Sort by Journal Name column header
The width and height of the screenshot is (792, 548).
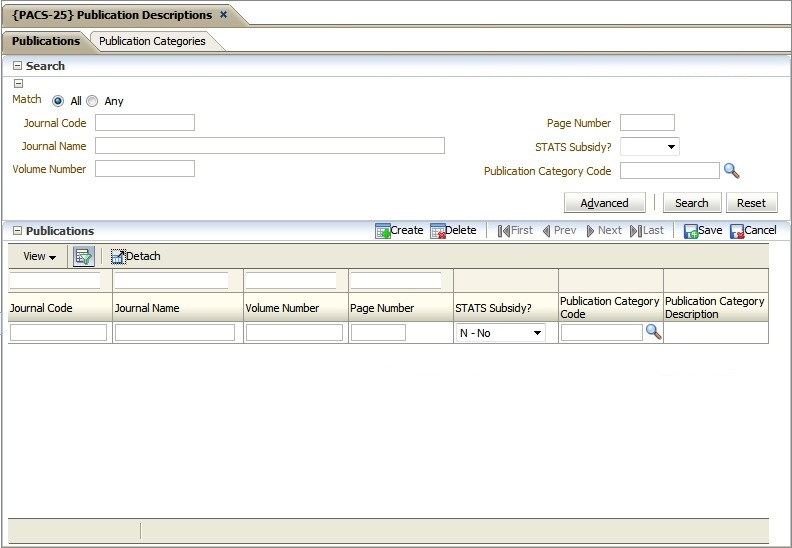[x=178, y=308]
